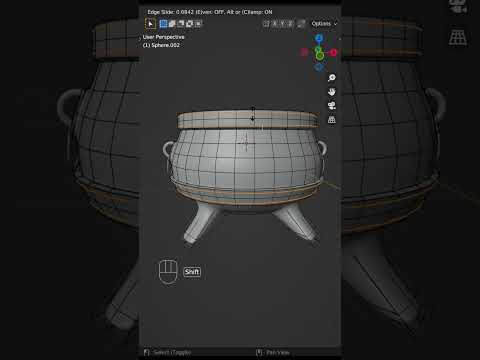Click the Pan view hand icon
480x360 pixels.
tap(332, 92)
